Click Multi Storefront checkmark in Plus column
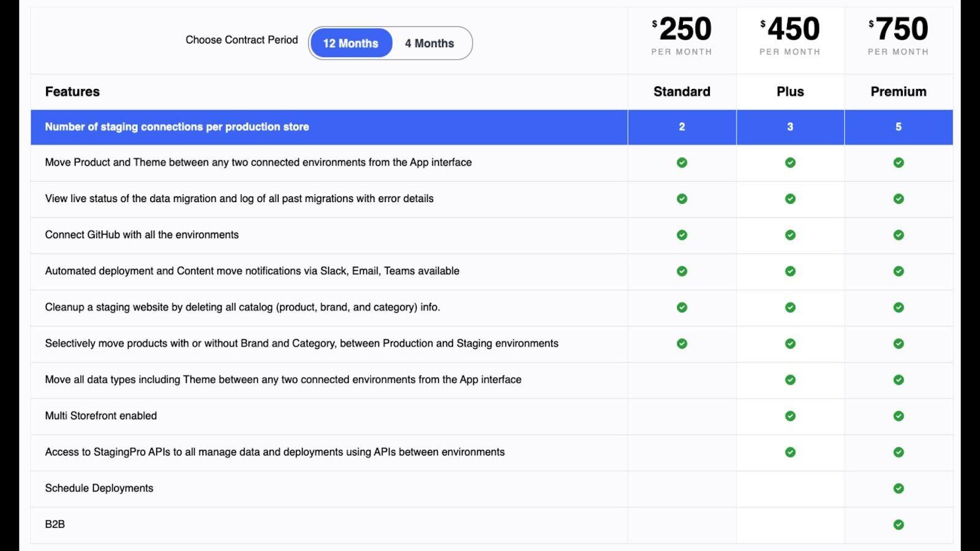This screenshot has height=551, width=980. pos(790,416)
